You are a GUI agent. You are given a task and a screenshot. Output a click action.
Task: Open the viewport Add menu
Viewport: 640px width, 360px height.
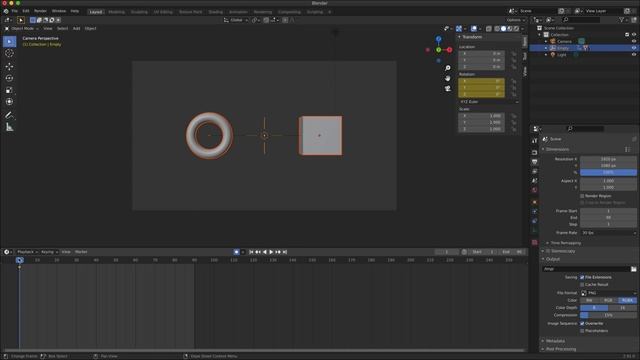pos(76,29)
